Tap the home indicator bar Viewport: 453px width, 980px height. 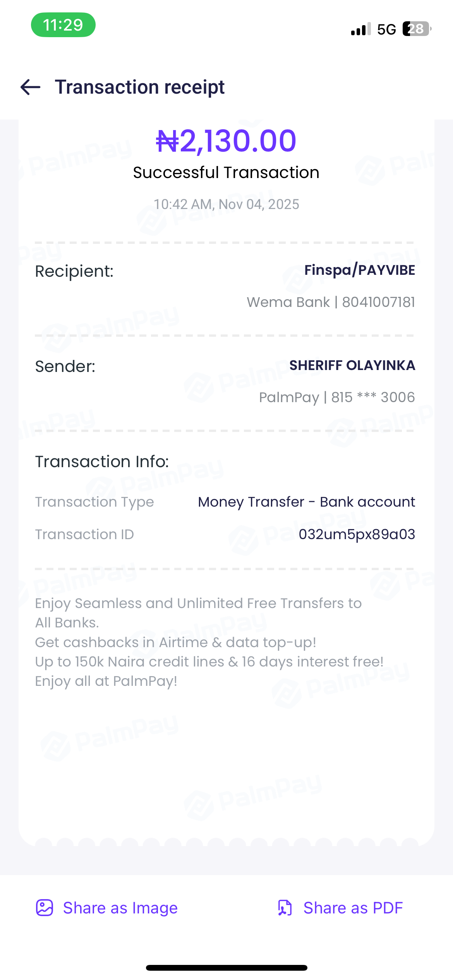tap(226, 968)
